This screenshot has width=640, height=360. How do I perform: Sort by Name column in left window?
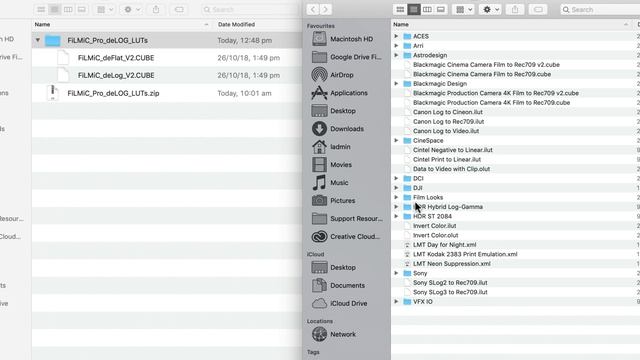(122, 24)
